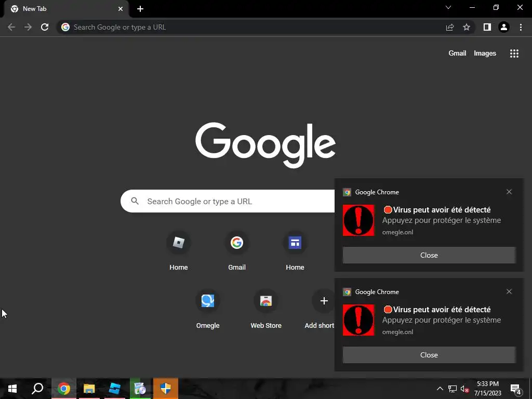Click the Google logo

(265, 145)
